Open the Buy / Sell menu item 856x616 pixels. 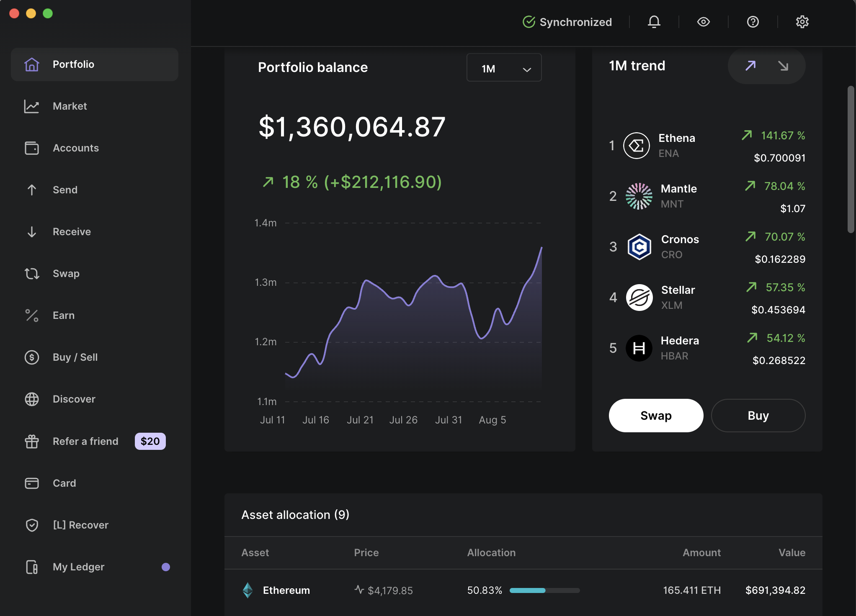coord(95,357)
